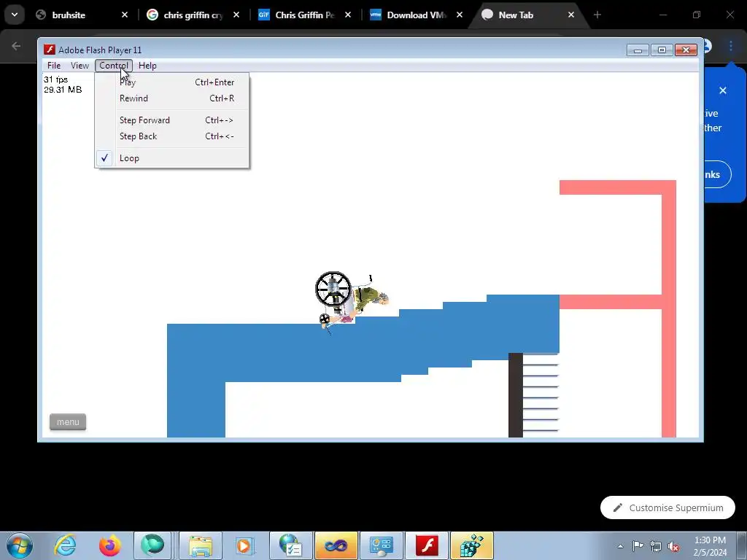Image resolution: width=747 pixels, height=560 pixels.
Task: Open Action Center flag tray icon
Action: pyautogui.click(x=638, y=546)
